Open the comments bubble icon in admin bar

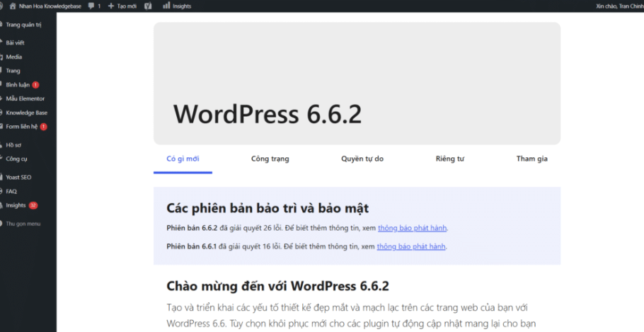(x=91, y=6)
